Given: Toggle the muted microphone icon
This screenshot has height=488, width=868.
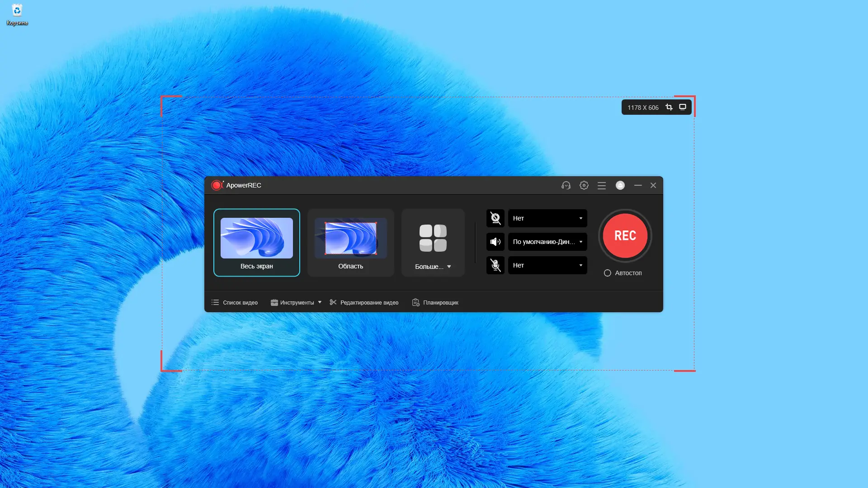Looking at the screenshot, I should click(x=495, y=265).
